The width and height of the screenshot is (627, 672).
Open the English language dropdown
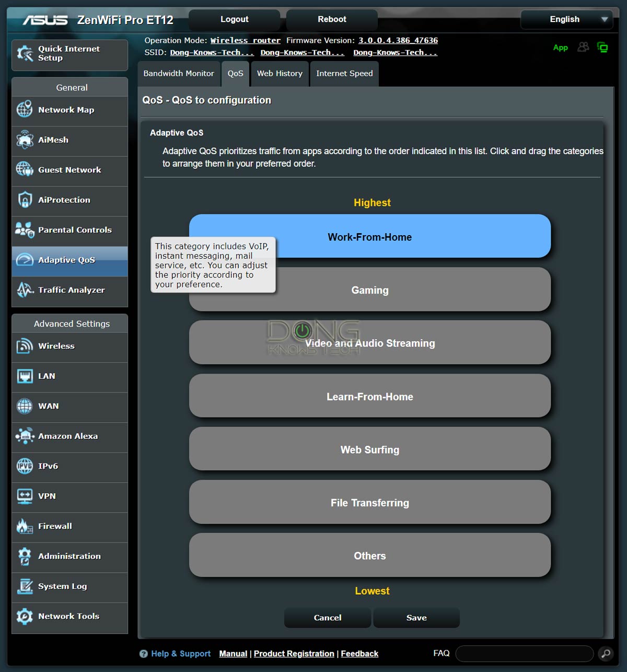(566, 19)
